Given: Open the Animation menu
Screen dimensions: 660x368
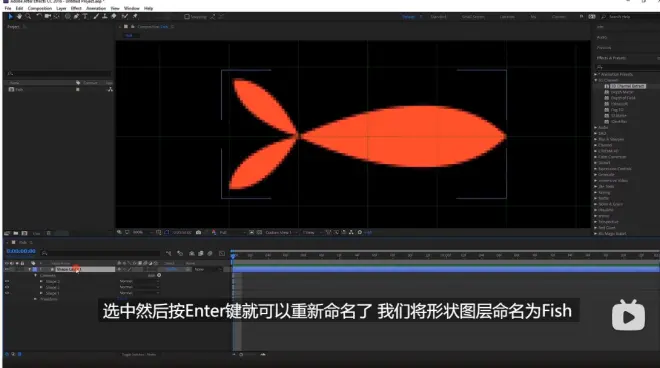Looking at the screenshot, I should (96, 8).
